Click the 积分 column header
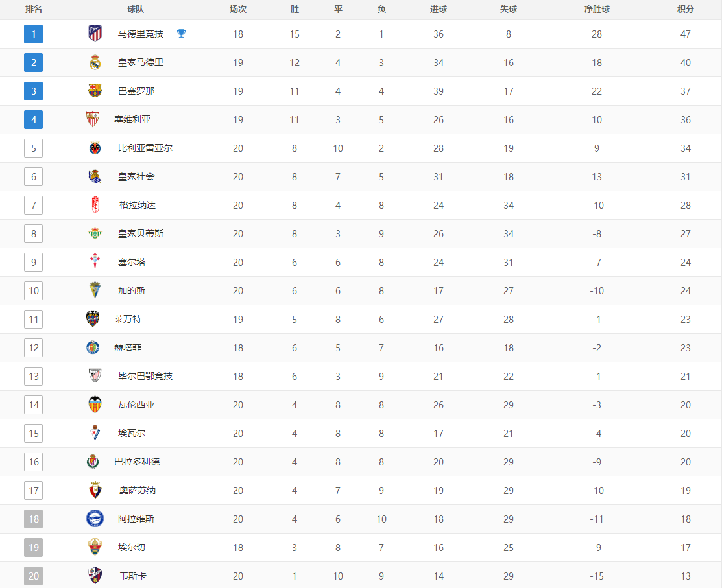 point(685,10)
